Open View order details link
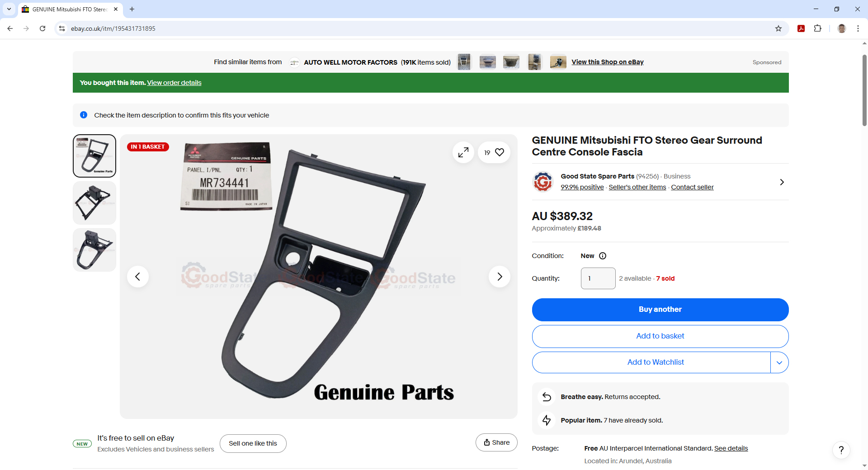Screen dimensions: 868x470 pos(174,83)
